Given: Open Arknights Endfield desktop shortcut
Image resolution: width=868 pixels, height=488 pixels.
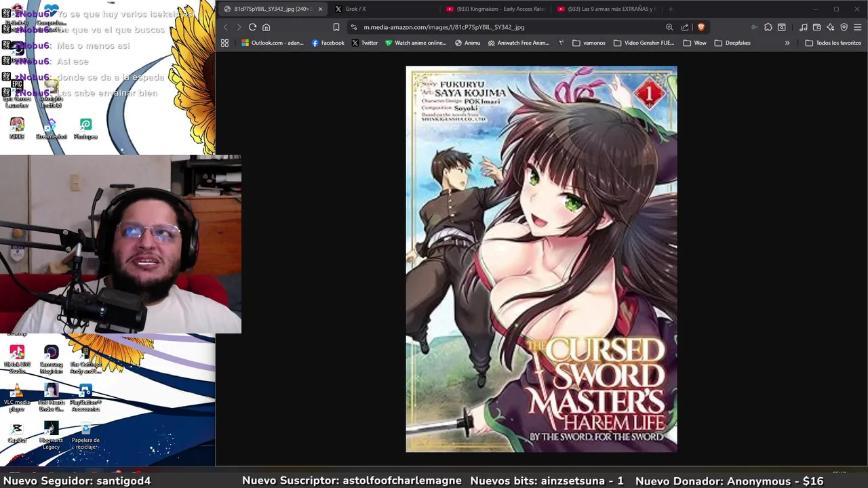Looking at the screenshot, I should pyautogui.click(x=52, y=95).
